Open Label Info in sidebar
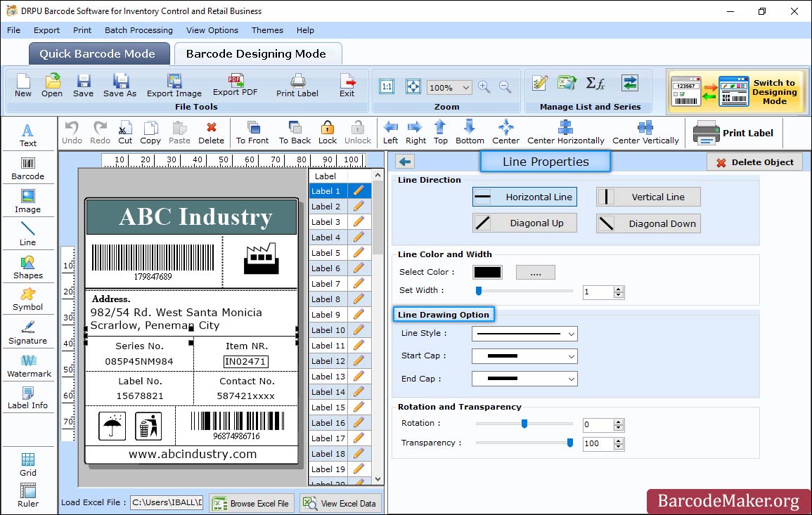The width and height of the screenshot is (812, 515). point(28,398)
